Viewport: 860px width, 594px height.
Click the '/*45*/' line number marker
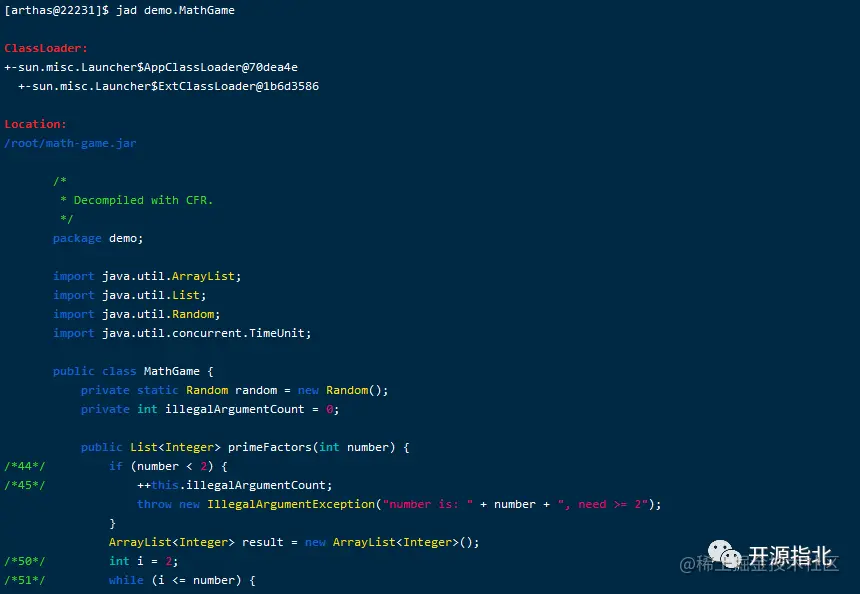pos(25,485)
